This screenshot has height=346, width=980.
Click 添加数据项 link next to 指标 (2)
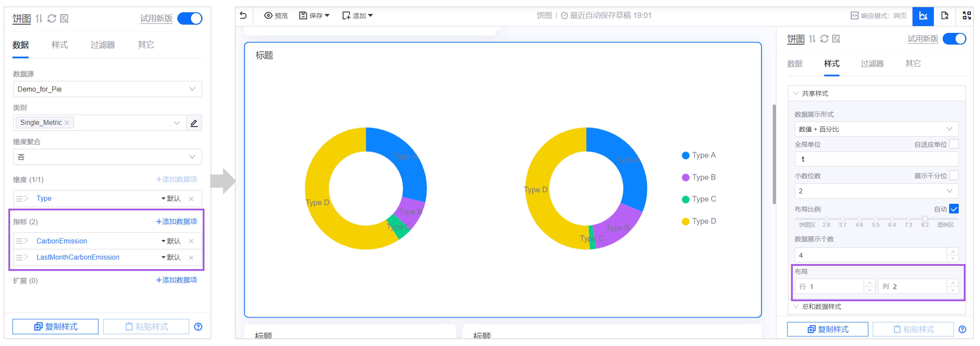(177, 222)
